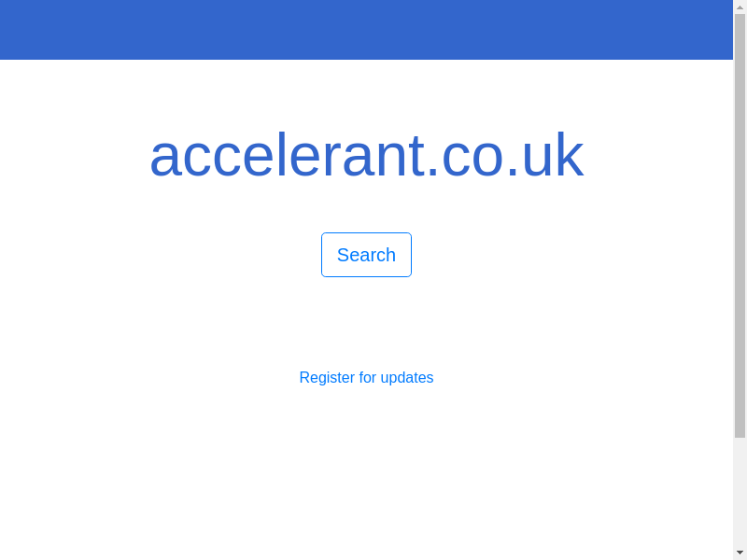Click the "accelerant" part of the title
Image resolution: width=747 pixels, height=560 pixels.
(287, 155)
